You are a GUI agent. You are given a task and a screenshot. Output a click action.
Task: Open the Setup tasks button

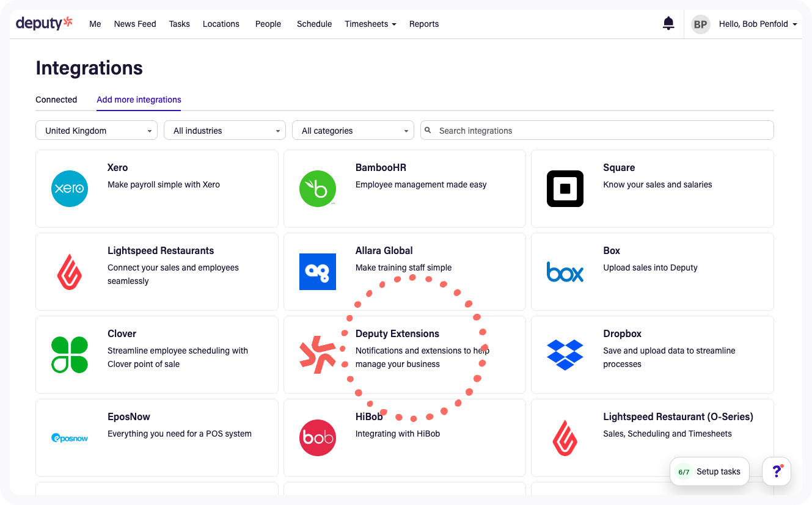[709, 471]
